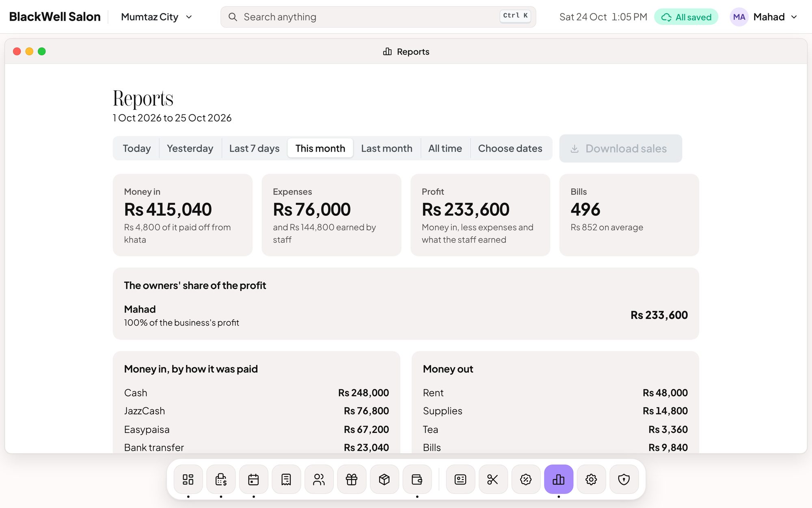812x508 pixels.
Task: Click the Cash Rs 248,000 row
Action: click(x=256, y=393)
